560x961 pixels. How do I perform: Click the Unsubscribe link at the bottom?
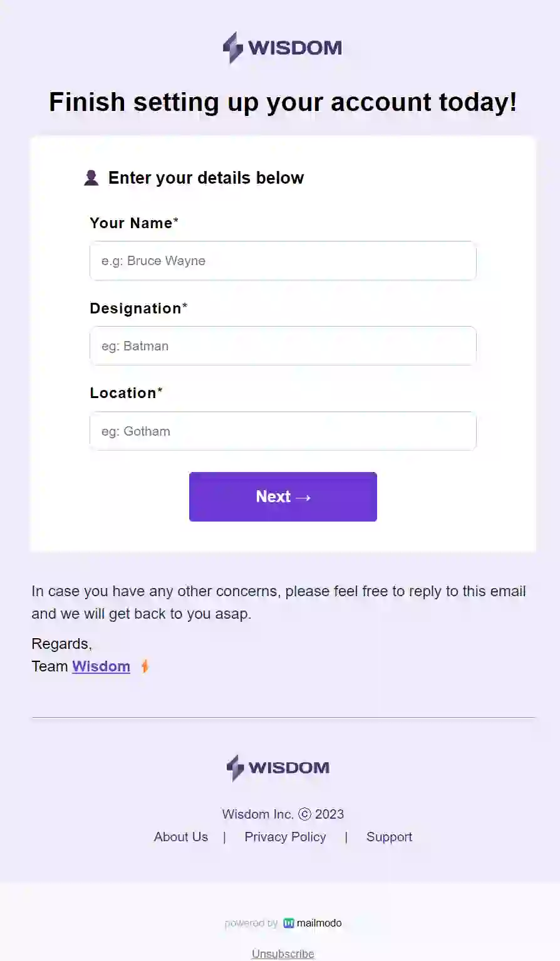[x=283, y=953]
